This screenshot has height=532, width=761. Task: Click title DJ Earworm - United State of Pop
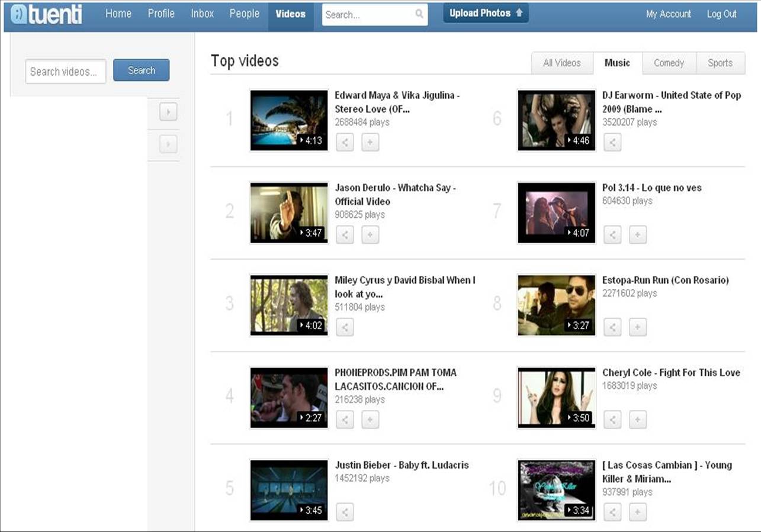coord(672,102)
